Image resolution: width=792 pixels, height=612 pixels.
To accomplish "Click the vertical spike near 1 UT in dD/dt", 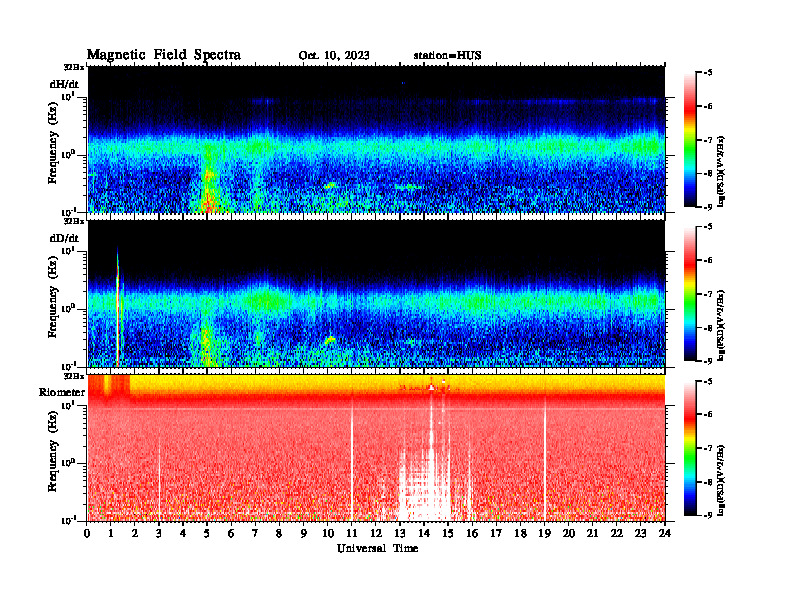I will pos(118,308).
